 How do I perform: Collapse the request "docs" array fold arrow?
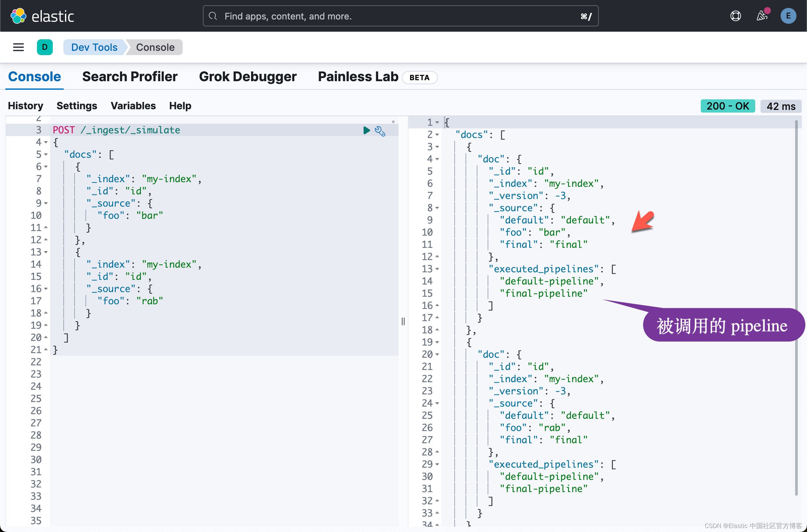click(x=46, y=155)
